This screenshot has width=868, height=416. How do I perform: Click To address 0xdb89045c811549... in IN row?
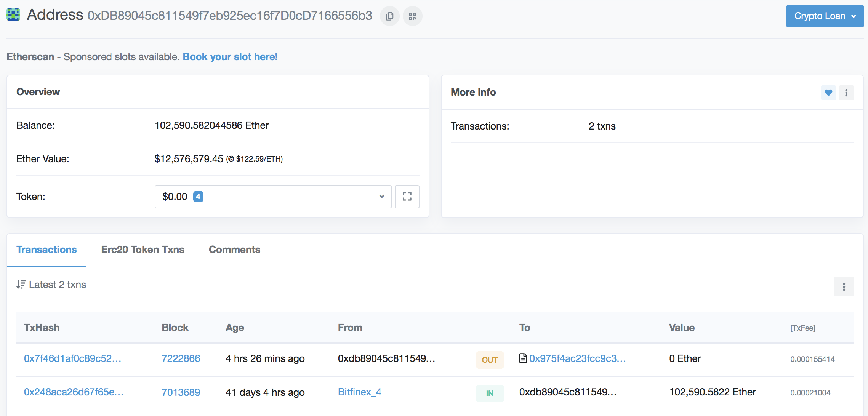pos(568,392)
